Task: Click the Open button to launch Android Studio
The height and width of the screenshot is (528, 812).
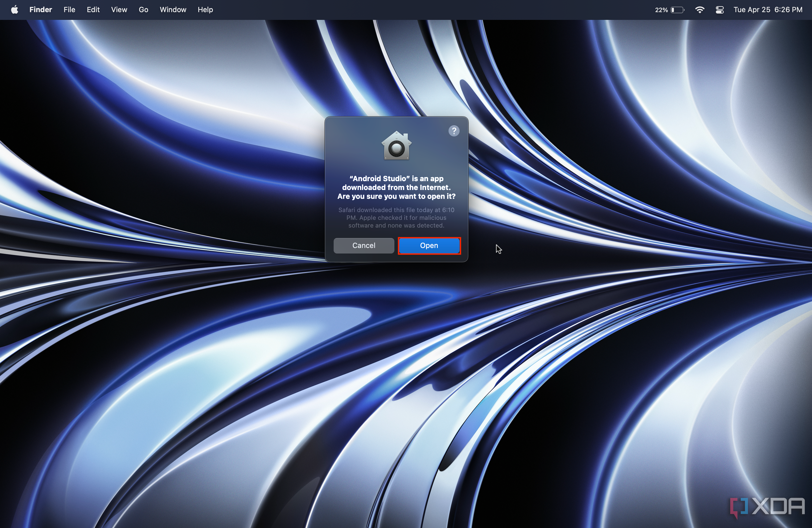Action: point(428,244)
